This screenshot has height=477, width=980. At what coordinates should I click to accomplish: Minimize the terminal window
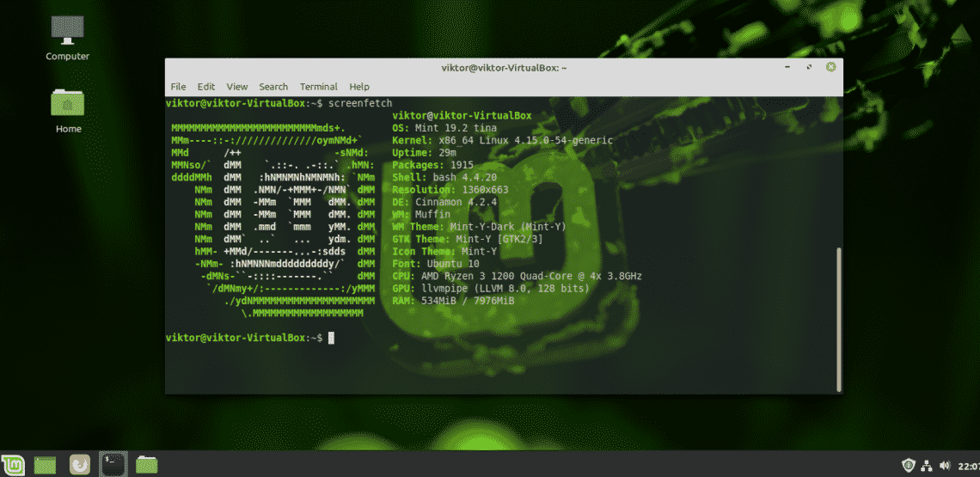[x=788, y=67]
